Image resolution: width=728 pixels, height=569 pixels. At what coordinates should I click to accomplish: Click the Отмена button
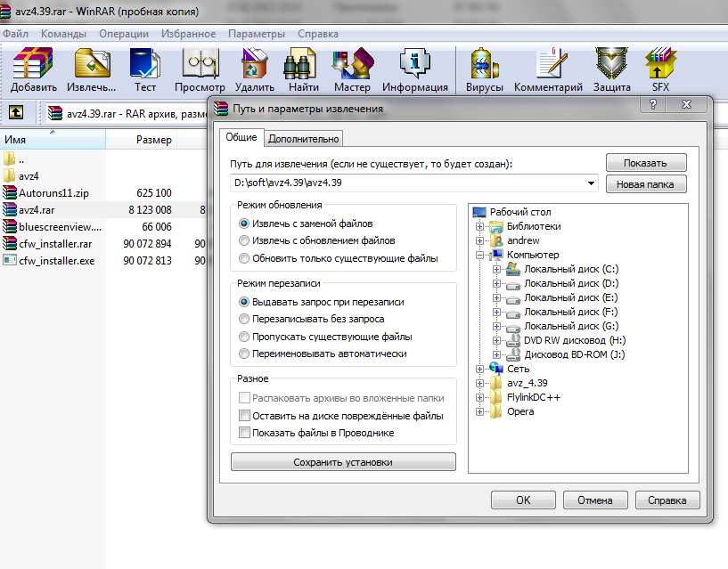click(595, 500)
